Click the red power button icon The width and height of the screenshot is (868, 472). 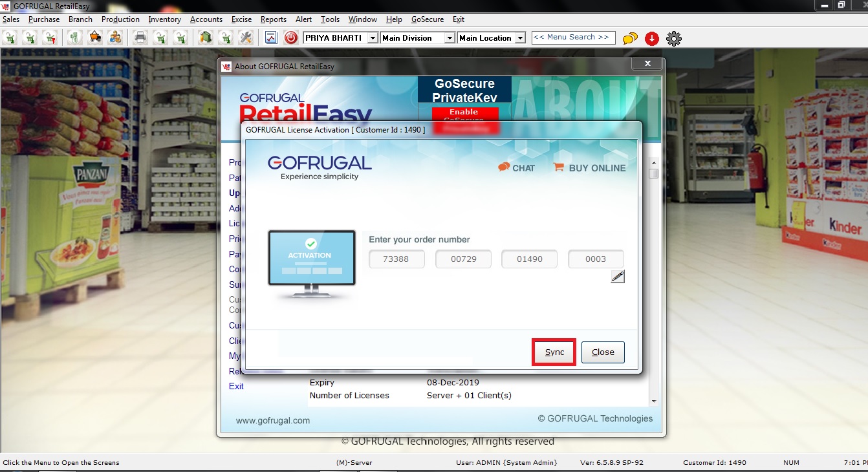(x=291, y=38)
